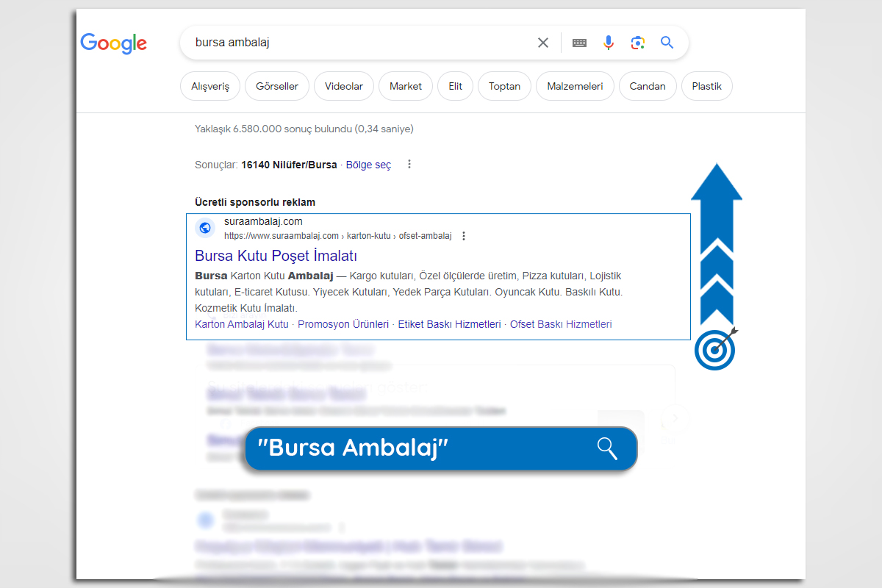Select the Candan filter chip
This screenshot has width=882, height=588.
click(x=648, y=86)
